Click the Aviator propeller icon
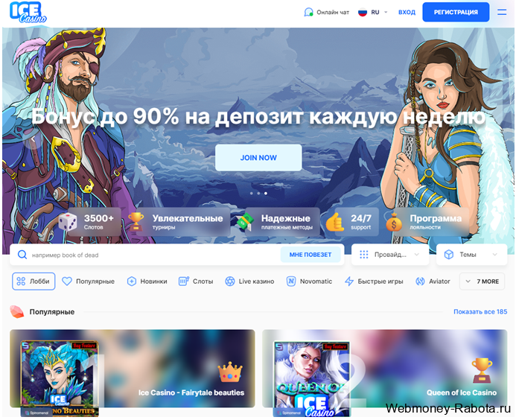 point(420,281)
